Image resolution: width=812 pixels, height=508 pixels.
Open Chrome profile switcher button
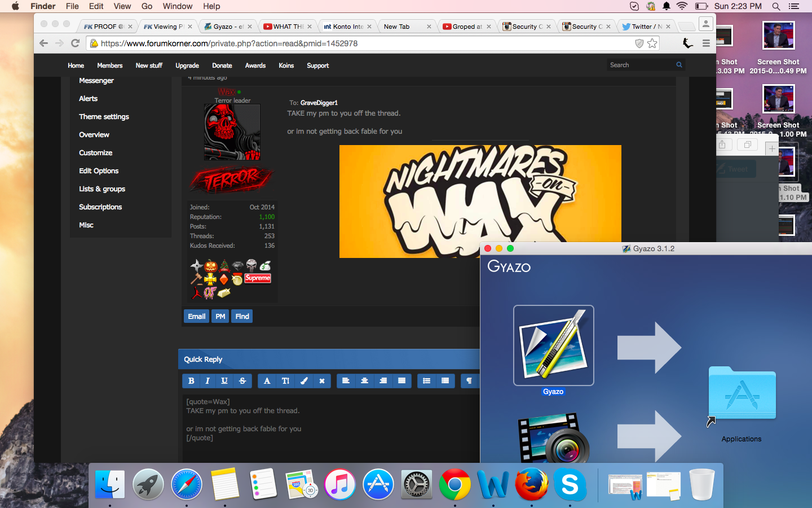[705, 24]
